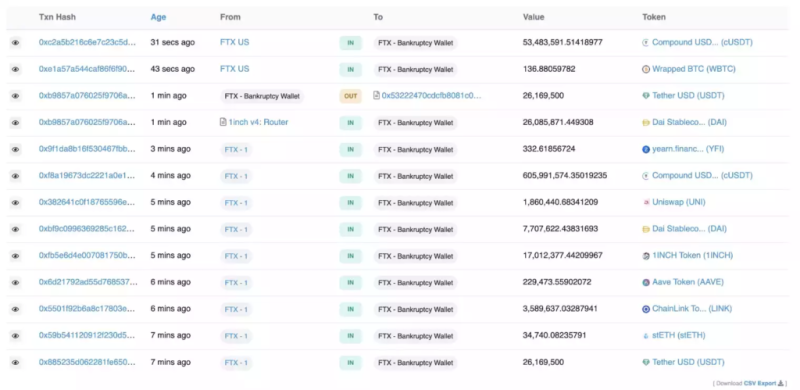Screen dimensions: 800x390
Task: Select the value 136.88059782
Action: click(549, 69)
